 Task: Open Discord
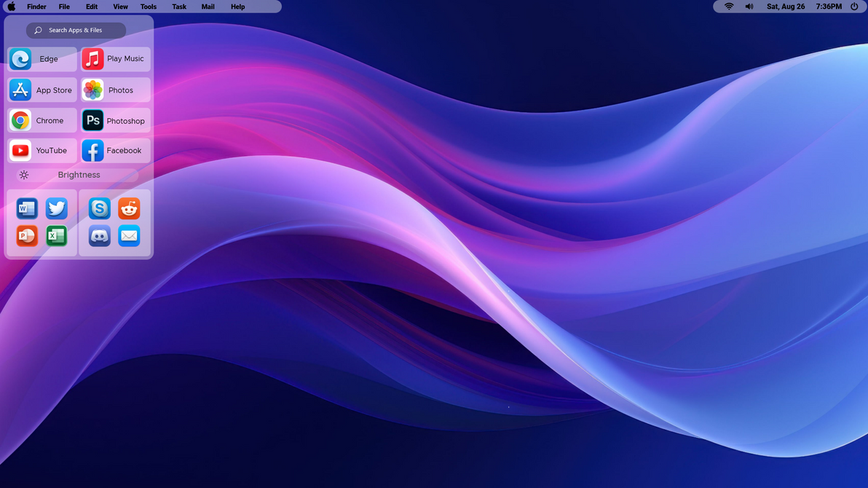pos(98,236)
